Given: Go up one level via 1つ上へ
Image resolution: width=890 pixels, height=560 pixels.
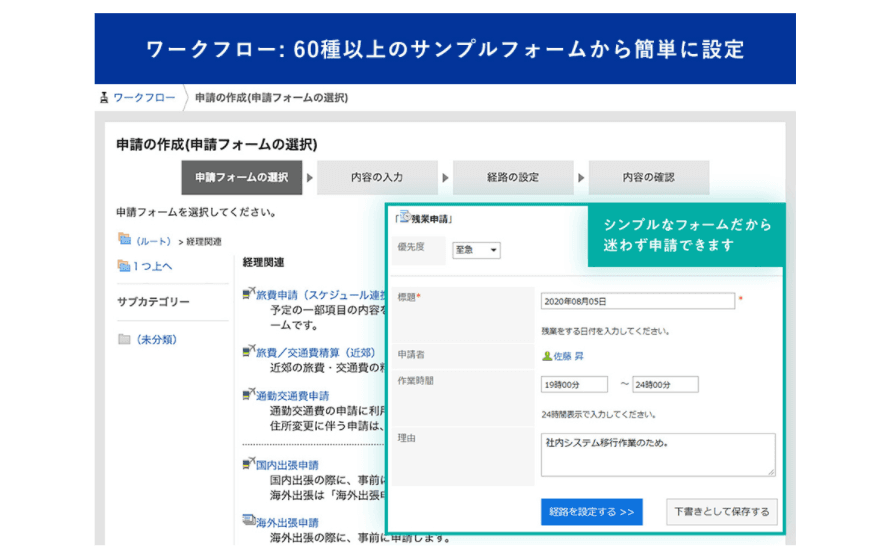Looking at the screenshot, I should tap(153, 266).
